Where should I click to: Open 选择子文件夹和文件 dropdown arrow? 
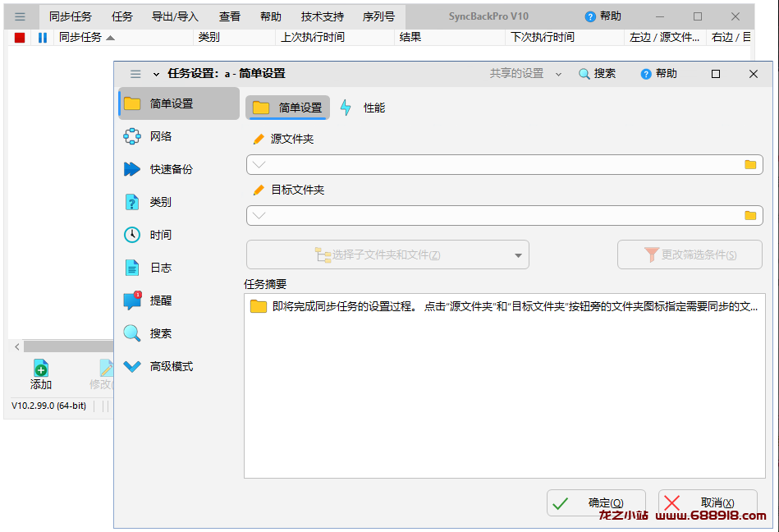point(518,255)
